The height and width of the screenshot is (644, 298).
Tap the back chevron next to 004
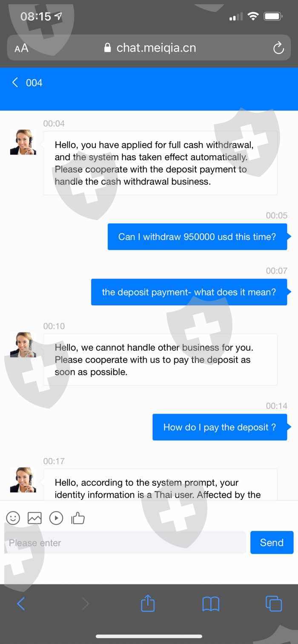click(x=15, y=82)
